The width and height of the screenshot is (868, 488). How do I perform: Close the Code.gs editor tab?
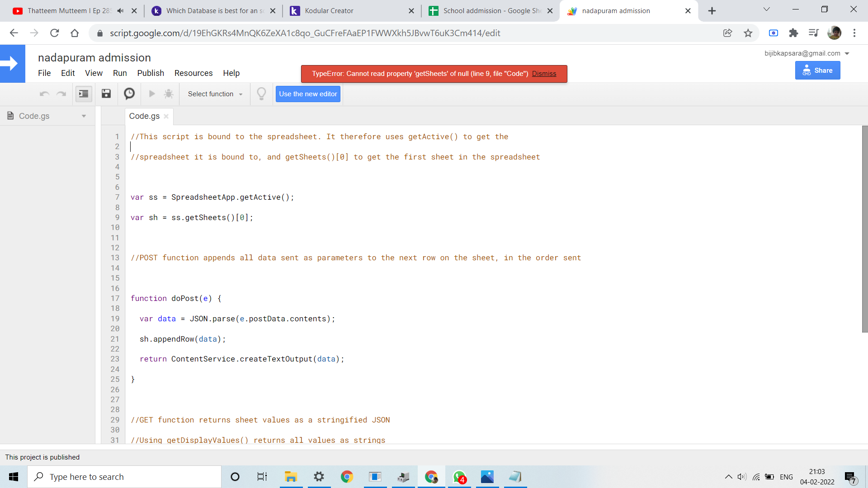coord(166,116)
